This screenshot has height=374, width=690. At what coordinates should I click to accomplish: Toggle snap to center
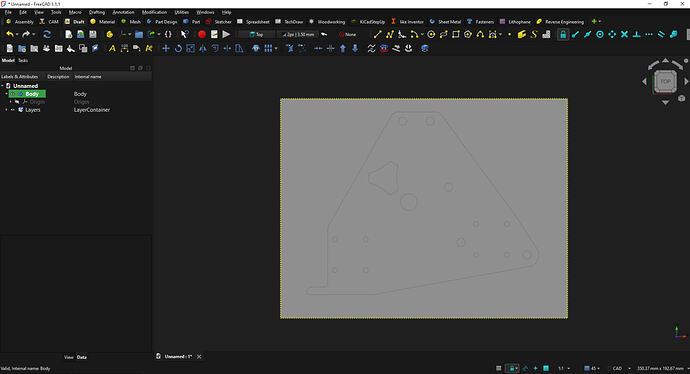(600, 34)
